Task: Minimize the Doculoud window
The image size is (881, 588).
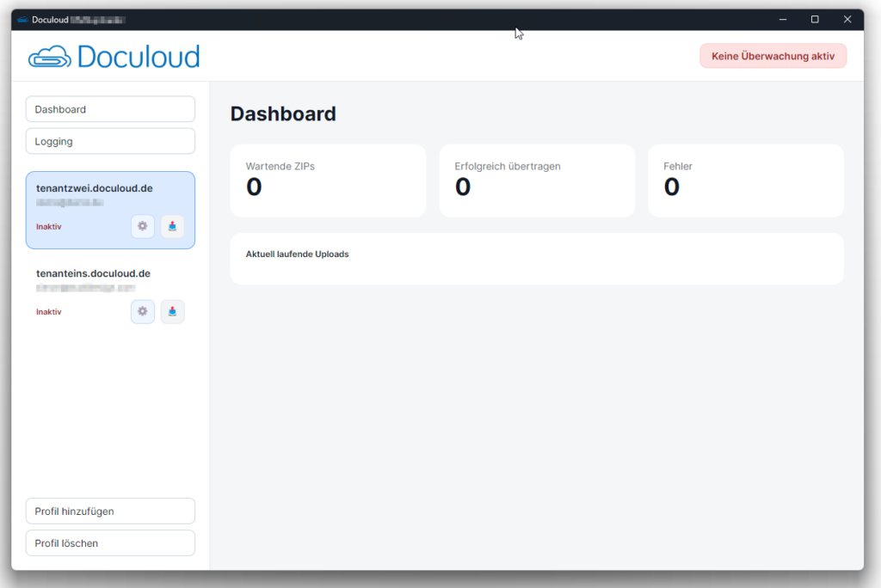Action: click(x=783, y=20)
